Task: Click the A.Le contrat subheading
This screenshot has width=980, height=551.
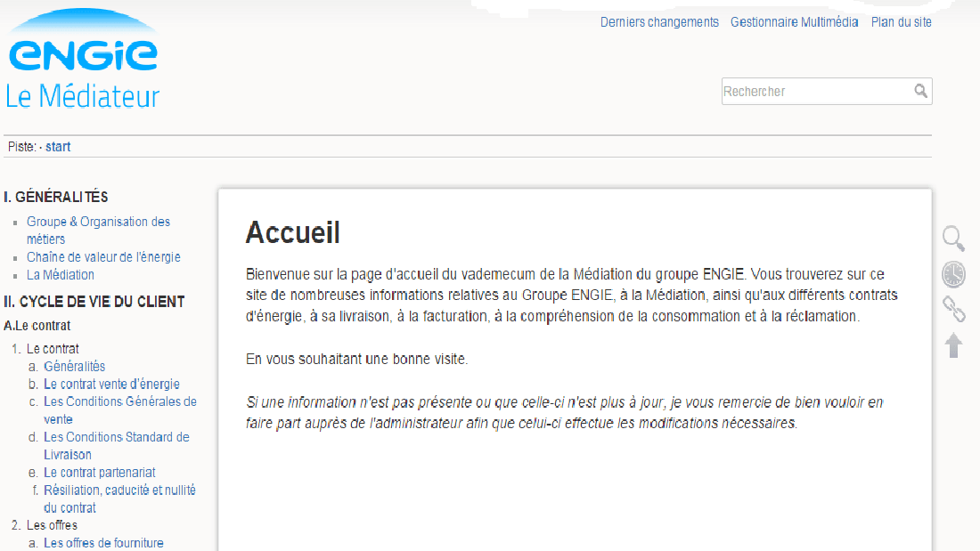Action: click(37, 326)
